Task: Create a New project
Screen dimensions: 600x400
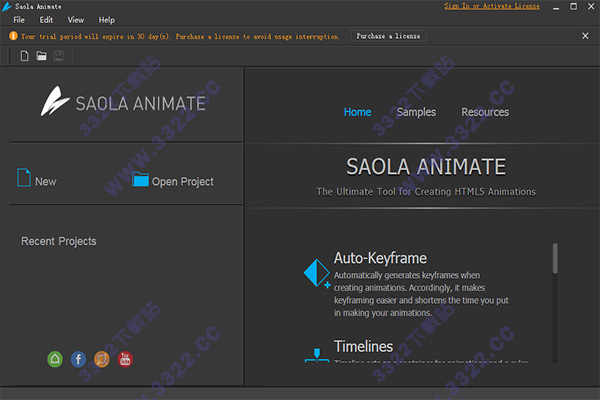Action: pyautogui.click(x=37, y=178)
